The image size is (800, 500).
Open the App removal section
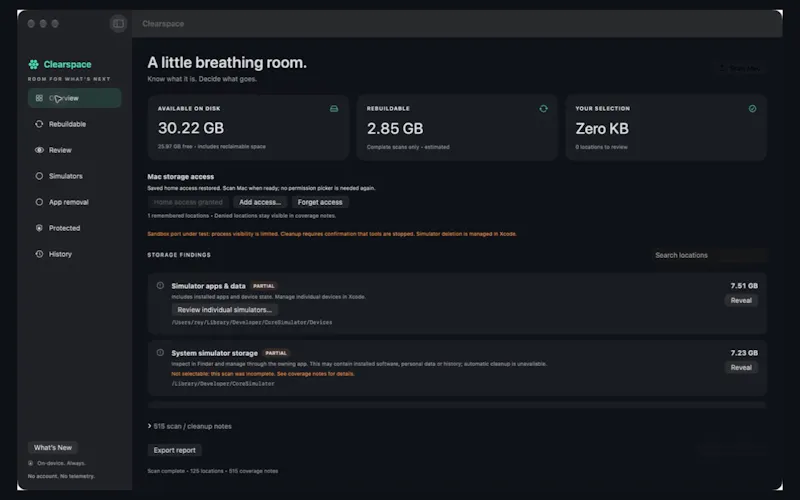(74, 202)
